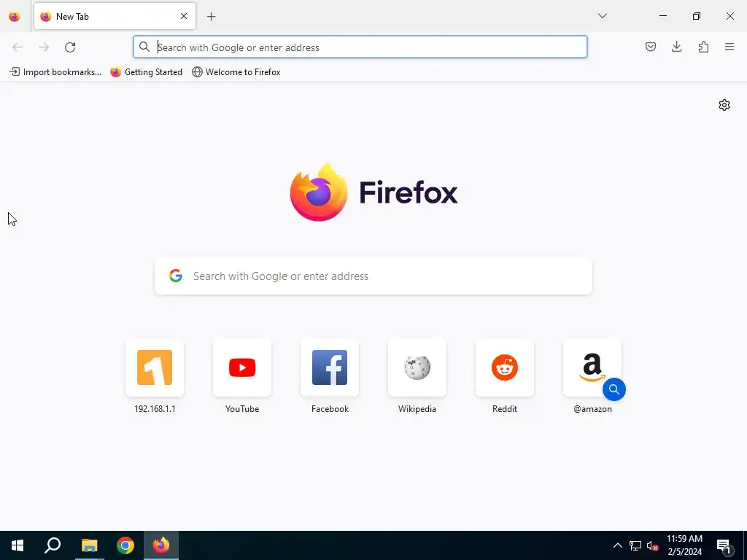The height and width of the screenshot is (560, 747).
Task: Launch File Explorer from taskbar
Action: [x=89, y=545]
